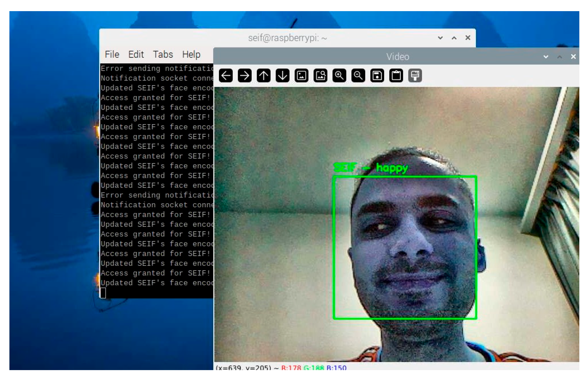Viewport: 588px width, 379px height.
Task: Click the terminal cursor block at the prompt
Action: pos(103,293)
